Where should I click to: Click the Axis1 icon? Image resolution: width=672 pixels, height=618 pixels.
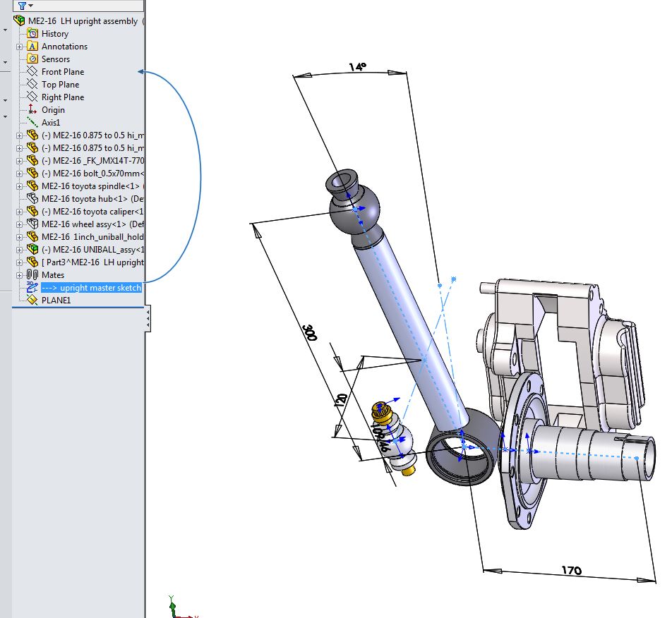click(32, 122)
